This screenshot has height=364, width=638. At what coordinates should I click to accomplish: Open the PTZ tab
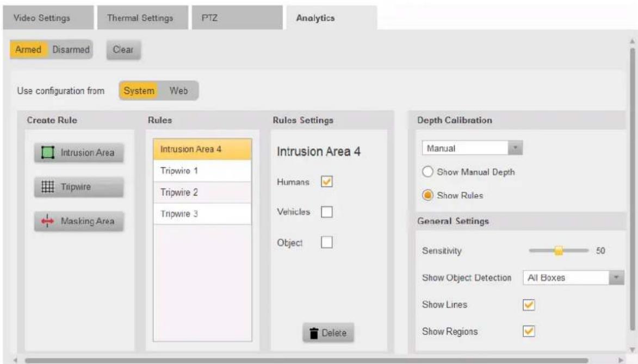pos(237,18)
